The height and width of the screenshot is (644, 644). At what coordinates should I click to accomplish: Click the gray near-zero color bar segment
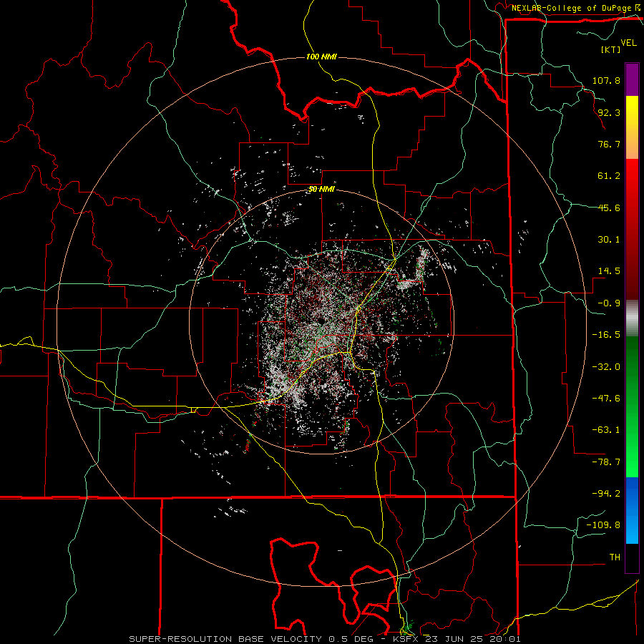(632, 318)
